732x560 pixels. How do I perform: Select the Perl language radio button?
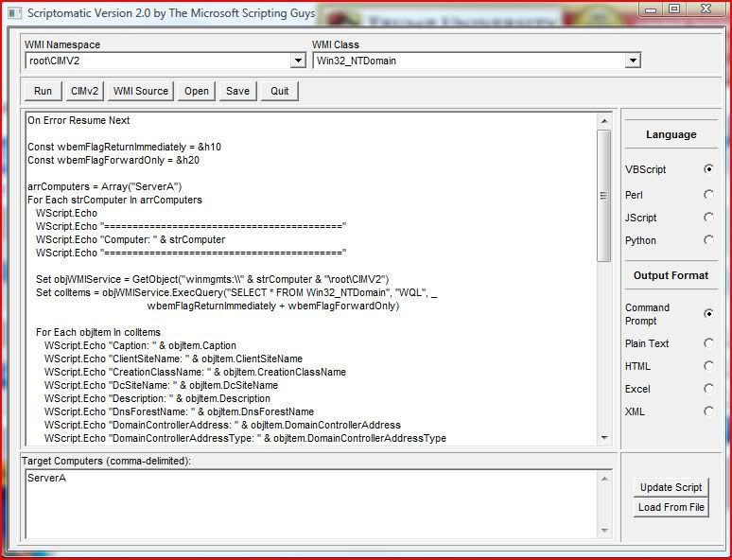tap(708, 194)
